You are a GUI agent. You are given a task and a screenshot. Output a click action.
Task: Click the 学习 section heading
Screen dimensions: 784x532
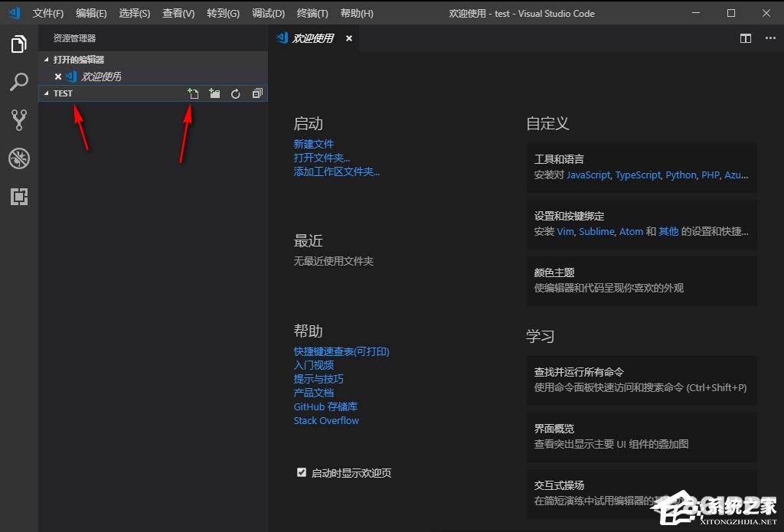(540, 336)
